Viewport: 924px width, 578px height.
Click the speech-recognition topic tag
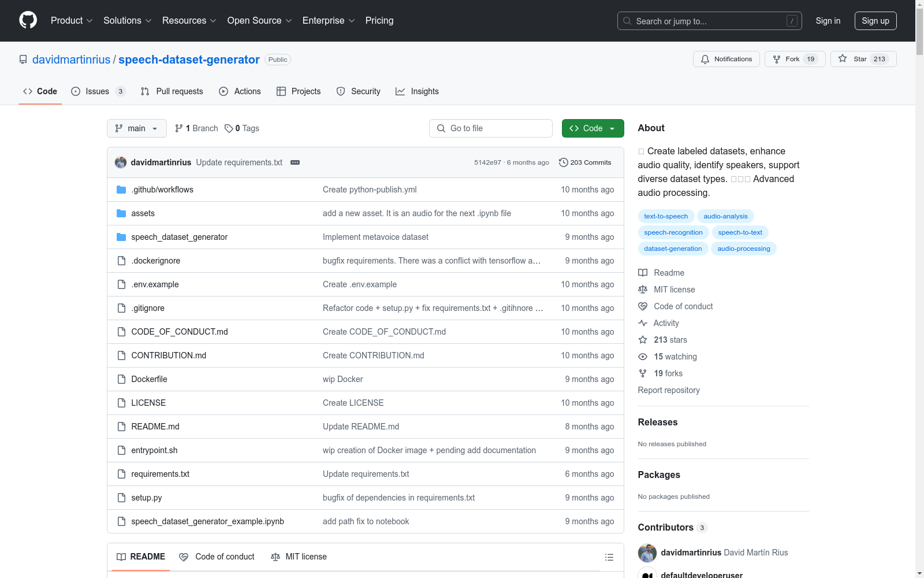click(673, 232)
